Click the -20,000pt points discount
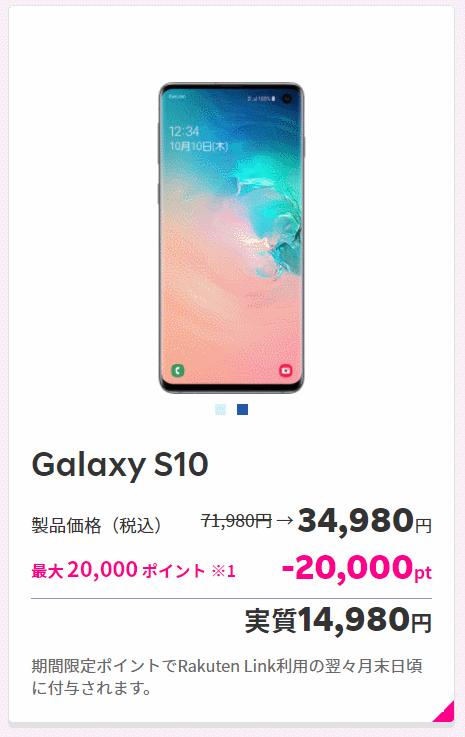Screen dimensions: 465x737 357,568
